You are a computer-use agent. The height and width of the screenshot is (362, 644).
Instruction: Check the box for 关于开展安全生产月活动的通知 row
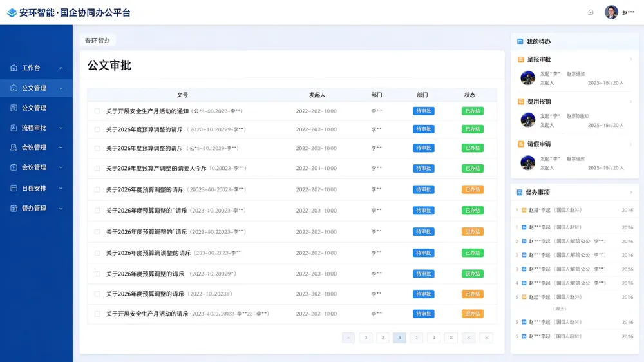(97, 111)
